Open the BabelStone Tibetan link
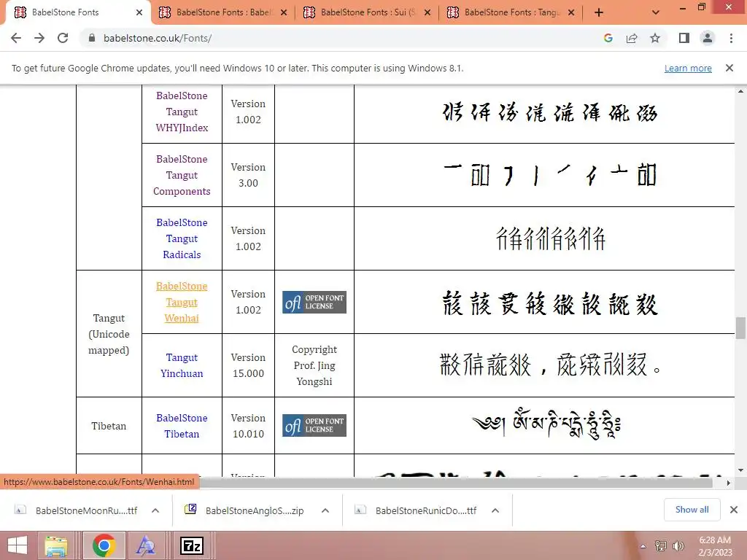Viewport: 747px width, 560px height. pos(182,426)
